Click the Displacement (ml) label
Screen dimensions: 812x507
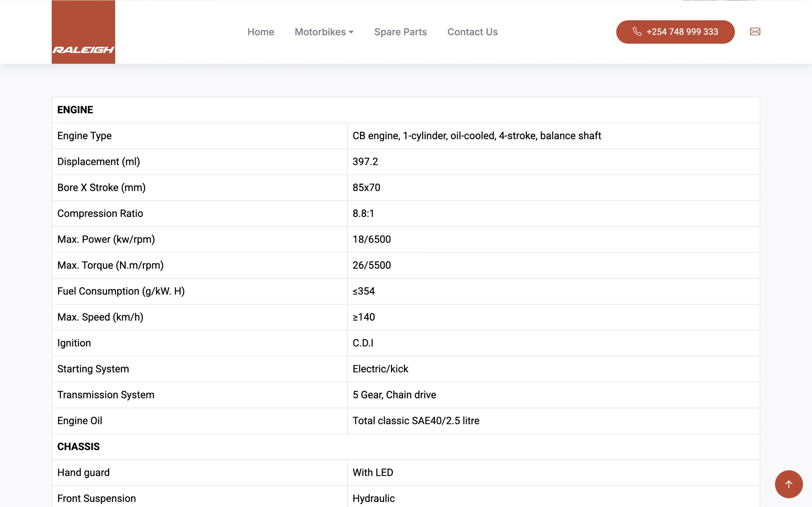(x=98, y=161)
